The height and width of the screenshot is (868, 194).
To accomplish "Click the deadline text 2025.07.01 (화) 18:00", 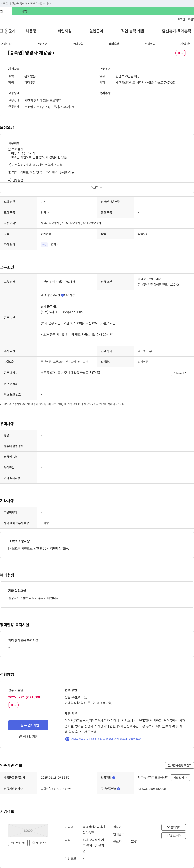I will click(x=24, y=698).
